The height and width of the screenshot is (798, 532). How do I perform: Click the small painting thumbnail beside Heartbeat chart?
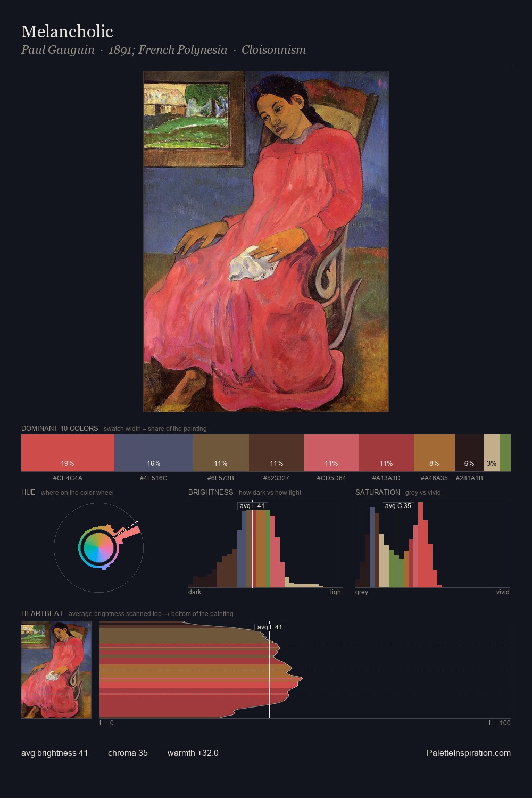[x=56, y=670]
